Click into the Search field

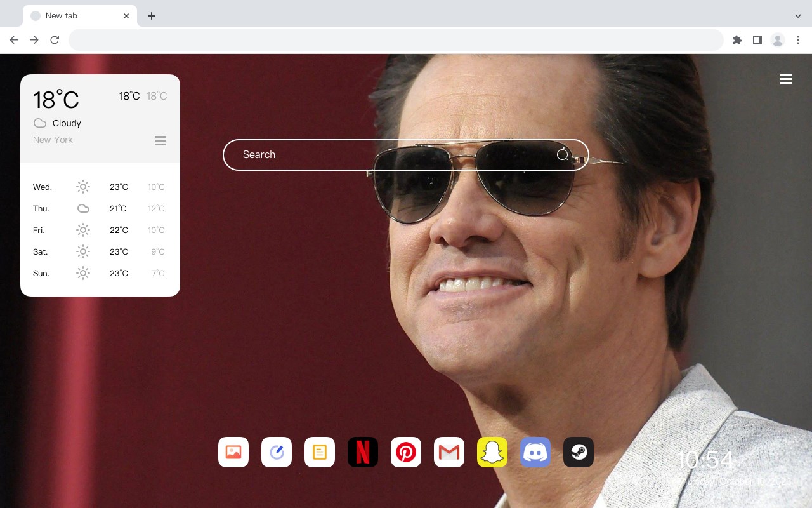click(406, 155)
